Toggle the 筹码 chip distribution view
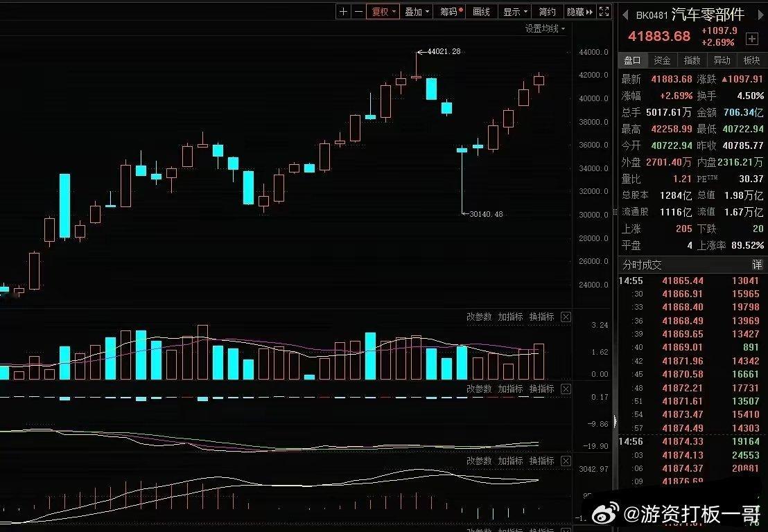The image size is (768, 532). (x=450, y=12)
